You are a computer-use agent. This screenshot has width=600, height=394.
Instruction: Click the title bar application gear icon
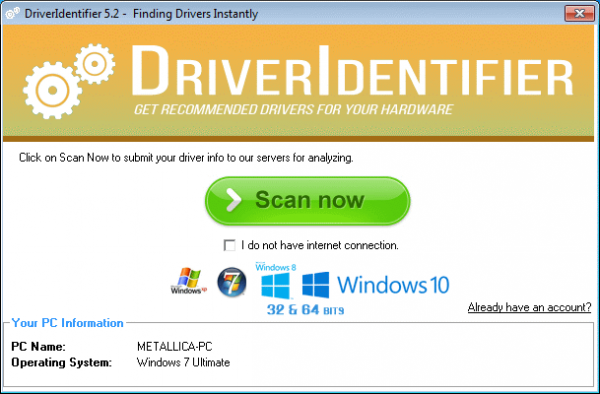pos(13,13)
